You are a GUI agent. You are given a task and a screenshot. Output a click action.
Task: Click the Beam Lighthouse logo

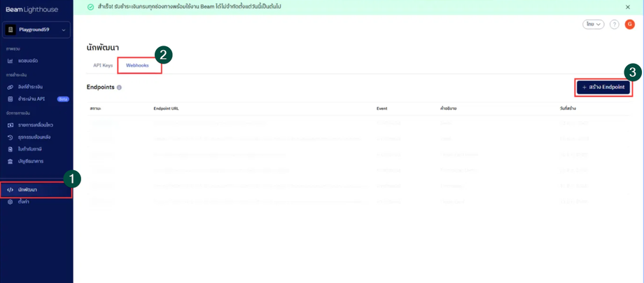32,9
